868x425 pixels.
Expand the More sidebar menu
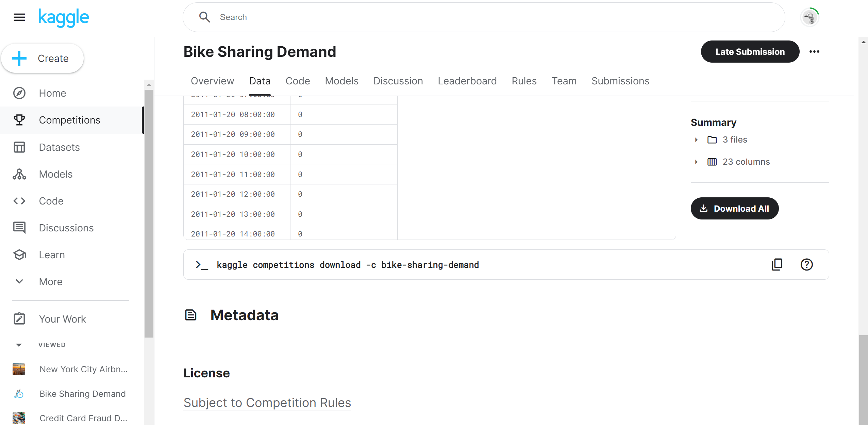pos(51,282)
